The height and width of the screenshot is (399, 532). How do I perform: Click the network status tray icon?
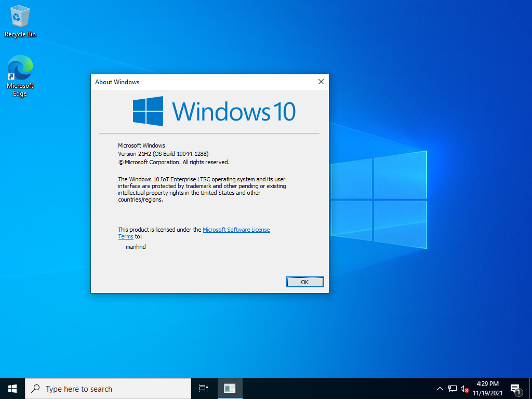coord(453,389)
